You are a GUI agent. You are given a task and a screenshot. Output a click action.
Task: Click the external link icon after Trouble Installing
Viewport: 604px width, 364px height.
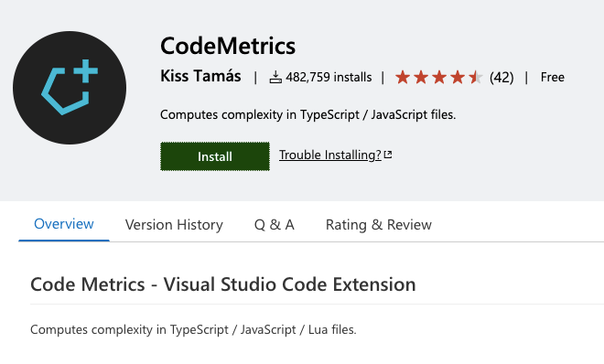388,155
